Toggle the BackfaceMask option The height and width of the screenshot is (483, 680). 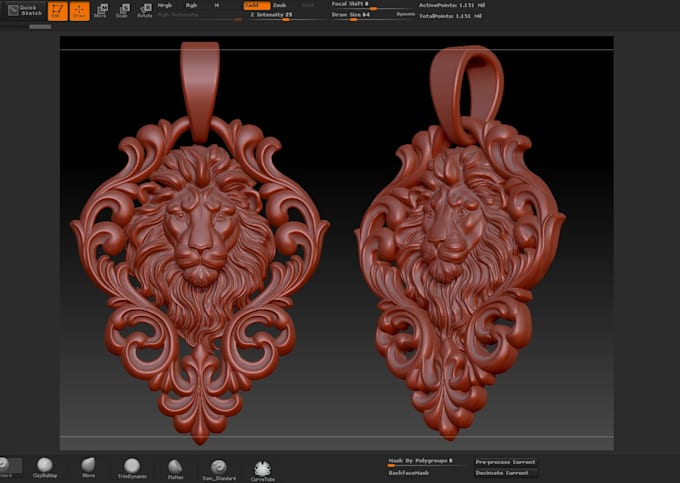tap(409, 473)
